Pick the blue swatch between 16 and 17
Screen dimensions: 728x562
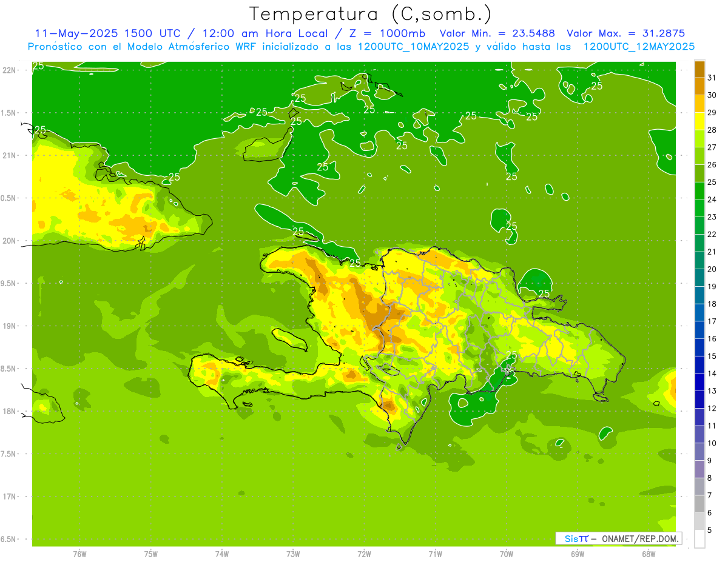[x=699, y=330]
